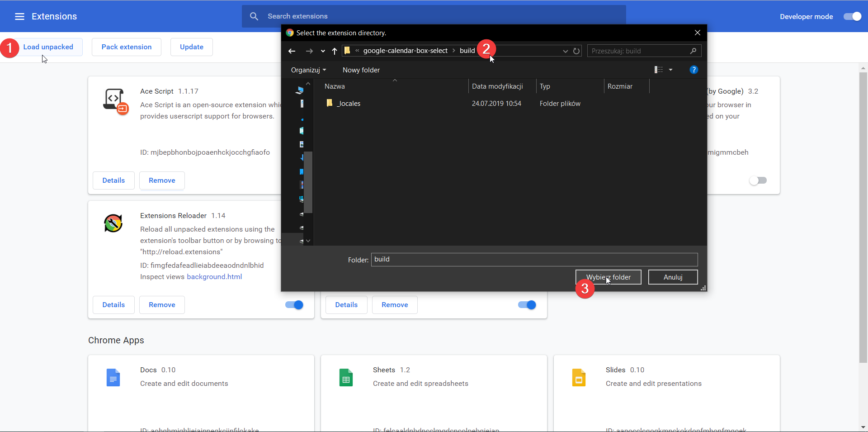This screenshot has width=868, height=432.
Task: Click the Folder name input containing build
Action: pos(534,260)
